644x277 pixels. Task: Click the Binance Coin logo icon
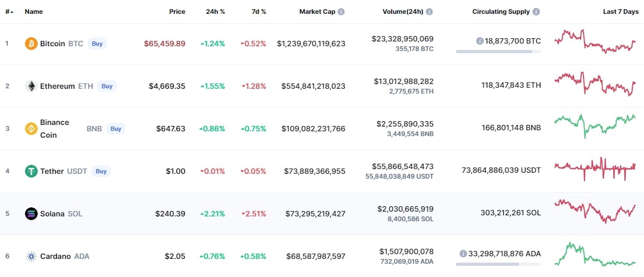pyautogui.click(x=31, y=129)
